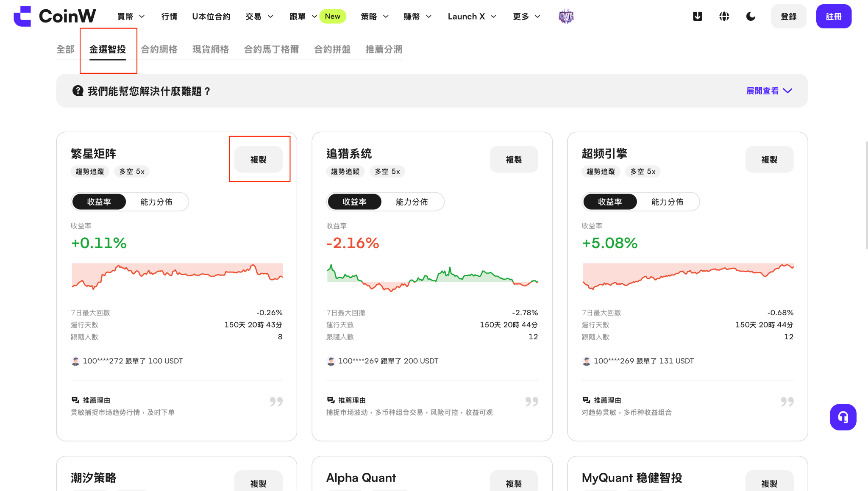Open the 繁星矩阵 strategy title
The height and width of the screenshot is (491, 868).
(x=94, y=153)
